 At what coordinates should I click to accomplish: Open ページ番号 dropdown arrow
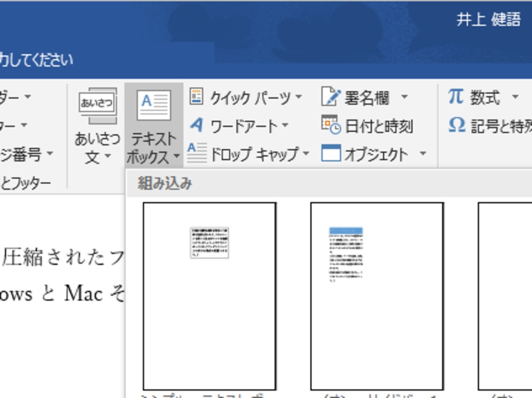click(x=49, y=154)
